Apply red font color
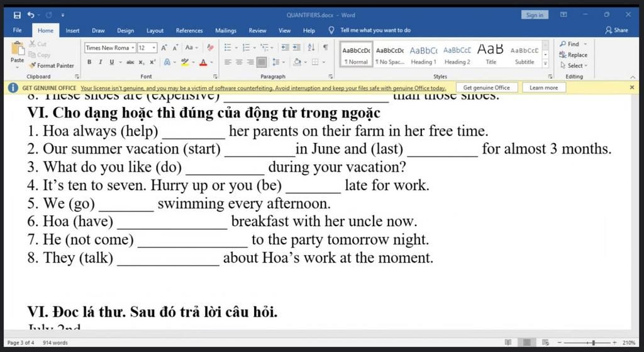 (203, 62)
